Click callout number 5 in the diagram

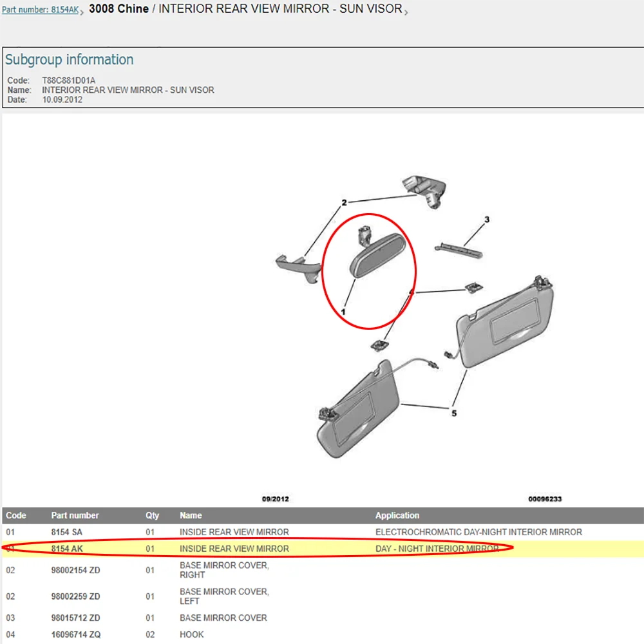point(454,413)
